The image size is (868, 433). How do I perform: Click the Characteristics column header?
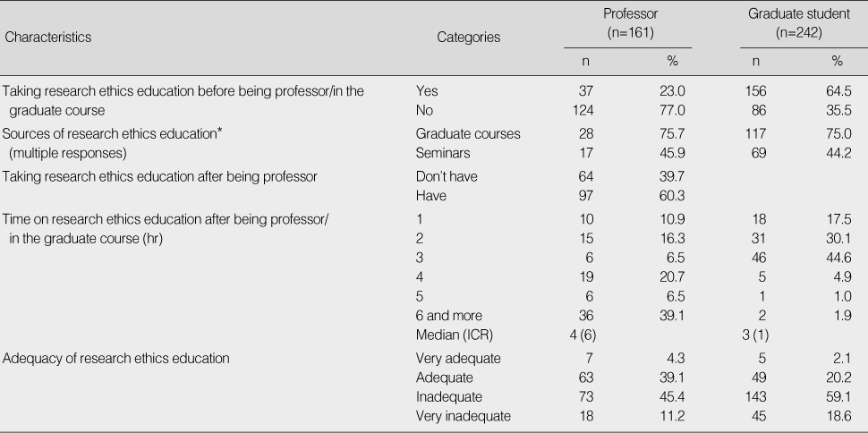point(47,37)
